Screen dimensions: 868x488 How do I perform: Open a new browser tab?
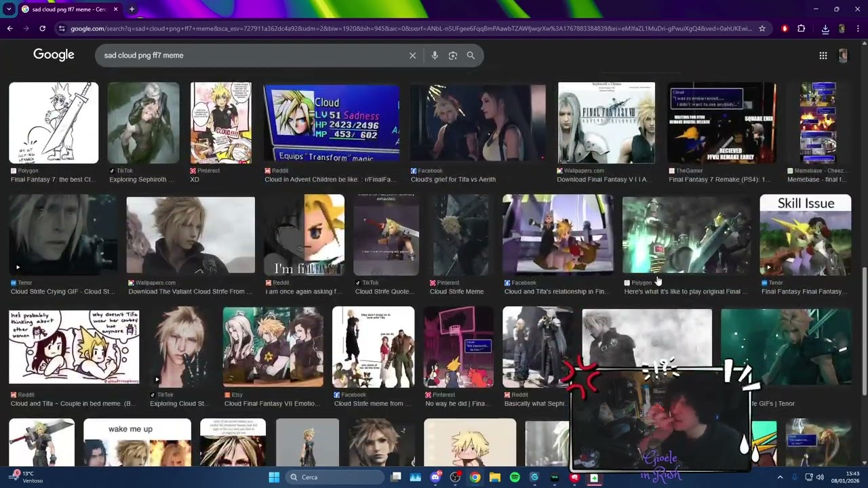pos(132,9)
